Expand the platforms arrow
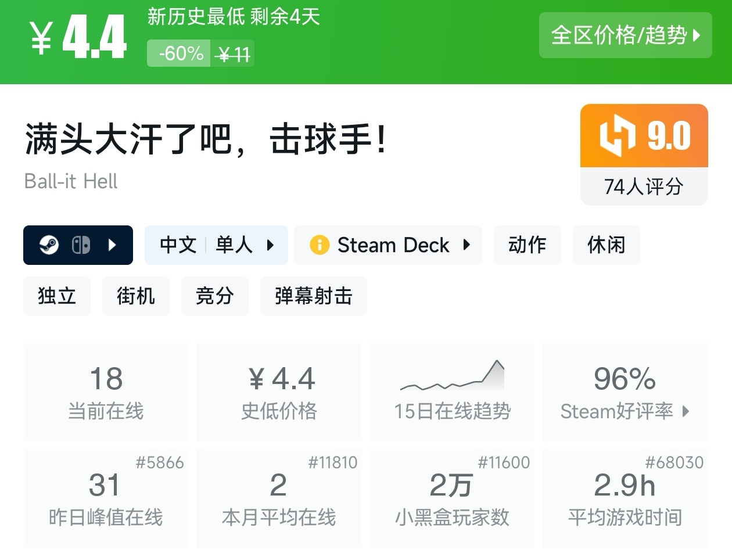Screen dimensions: 732x560 point(112,245)
